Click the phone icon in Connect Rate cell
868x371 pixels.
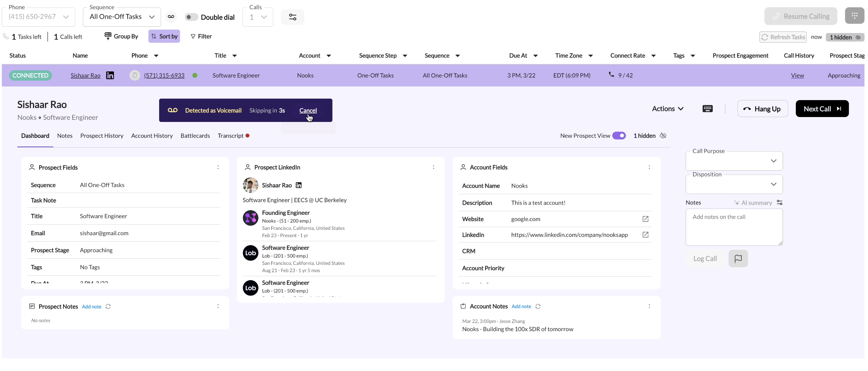(x=611, y=75)
